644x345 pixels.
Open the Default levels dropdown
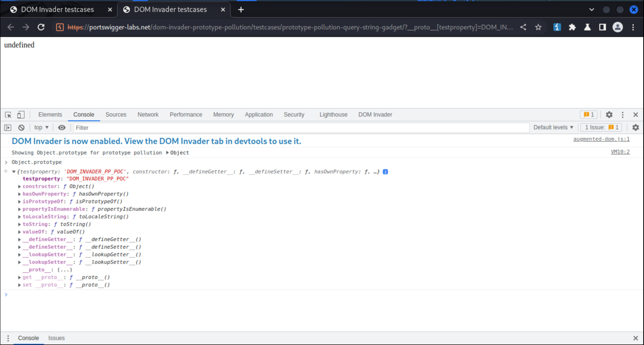pos(553,127)
